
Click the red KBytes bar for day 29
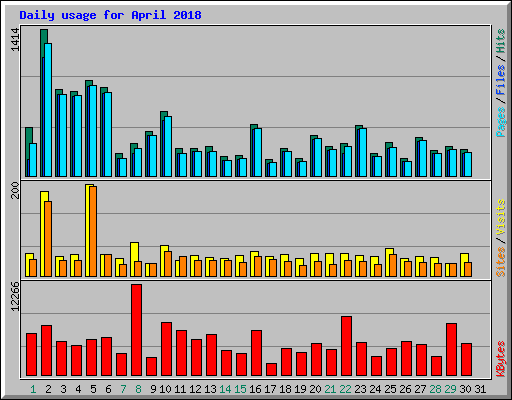pyautogui.click(x=451, y=349)
